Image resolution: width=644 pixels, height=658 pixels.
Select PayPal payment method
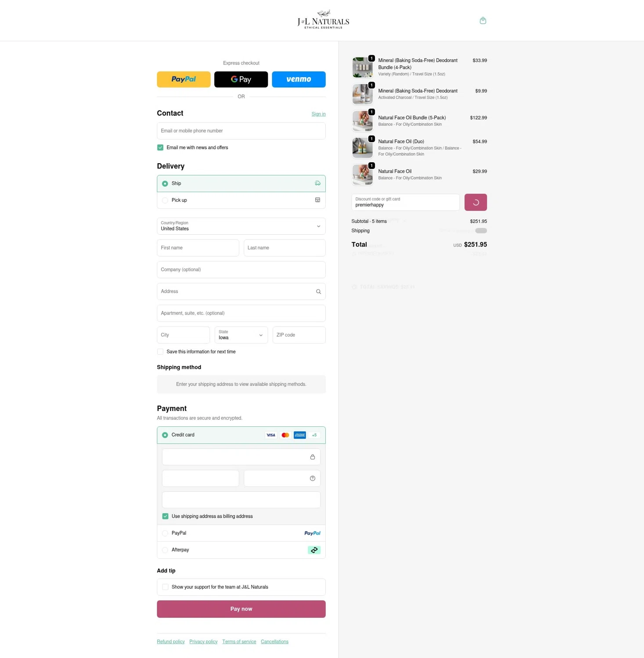(x=241, y=533)
